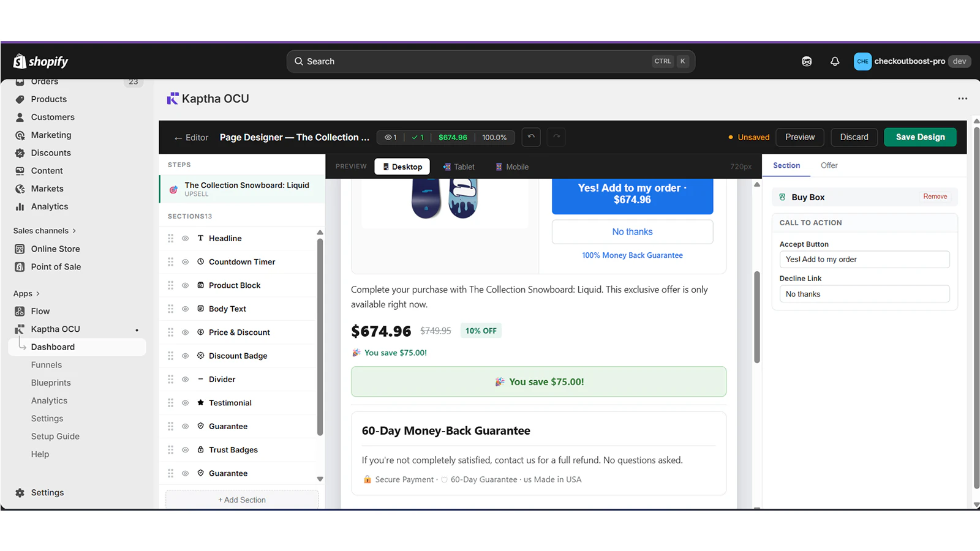Click the upsell step target icon
Viewport: 980px width, 551px height.
(x=173, y=190)
